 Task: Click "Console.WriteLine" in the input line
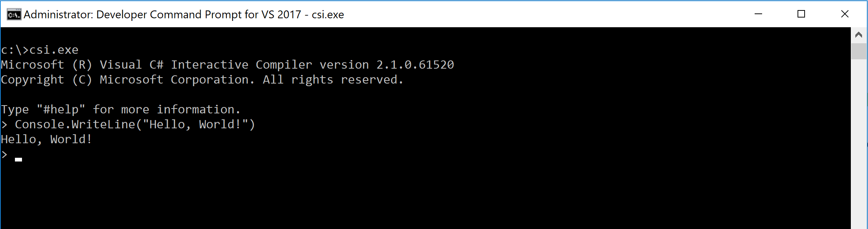(75, 124)
